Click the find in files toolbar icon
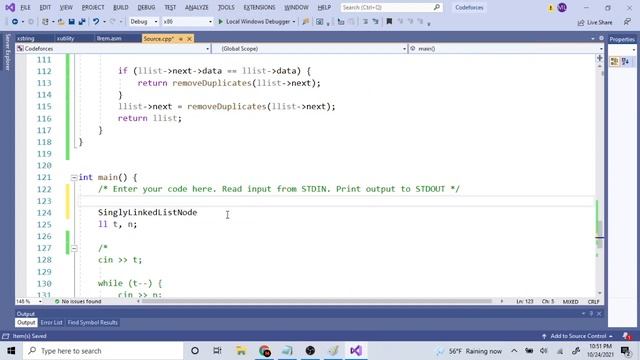 pos(305,22)
